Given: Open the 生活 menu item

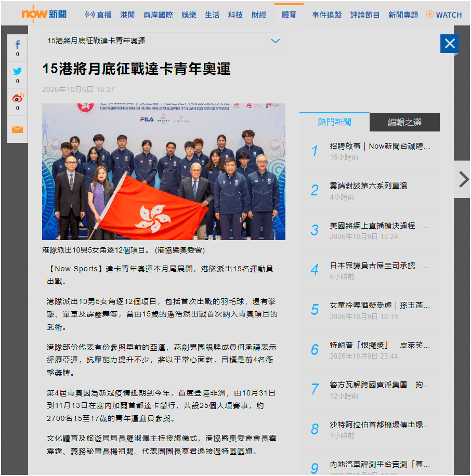Looking at the screenshot, I should pos(212,15).
